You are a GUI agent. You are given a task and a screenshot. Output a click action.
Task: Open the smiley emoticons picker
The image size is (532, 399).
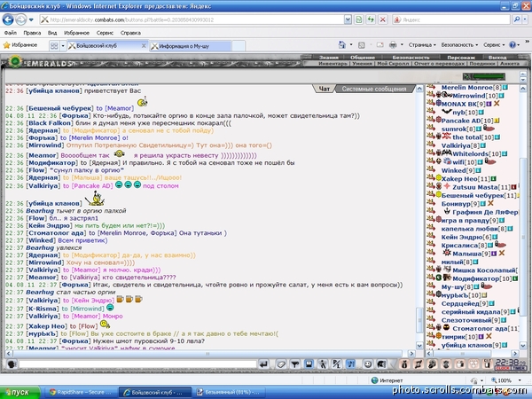click(x=367, y=364)
